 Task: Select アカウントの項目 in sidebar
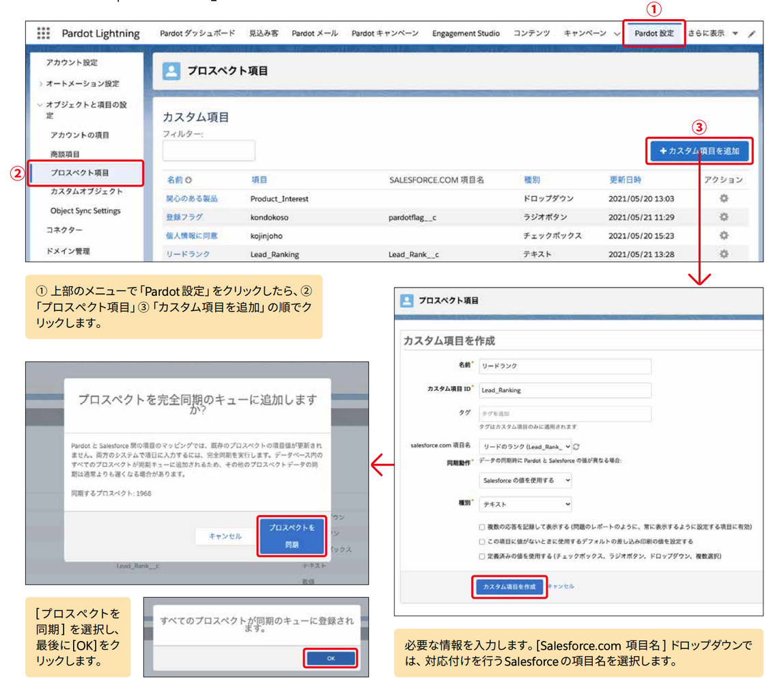click(x=79, y=135)
